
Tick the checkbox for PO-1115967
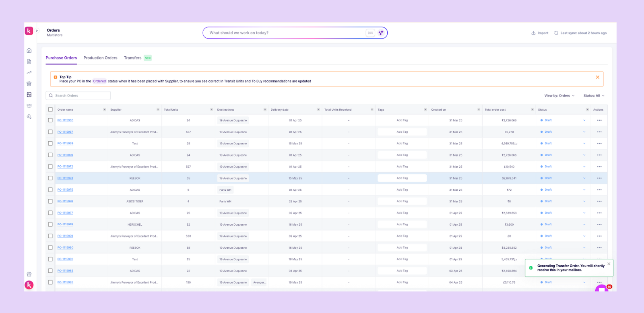(50, 132)
